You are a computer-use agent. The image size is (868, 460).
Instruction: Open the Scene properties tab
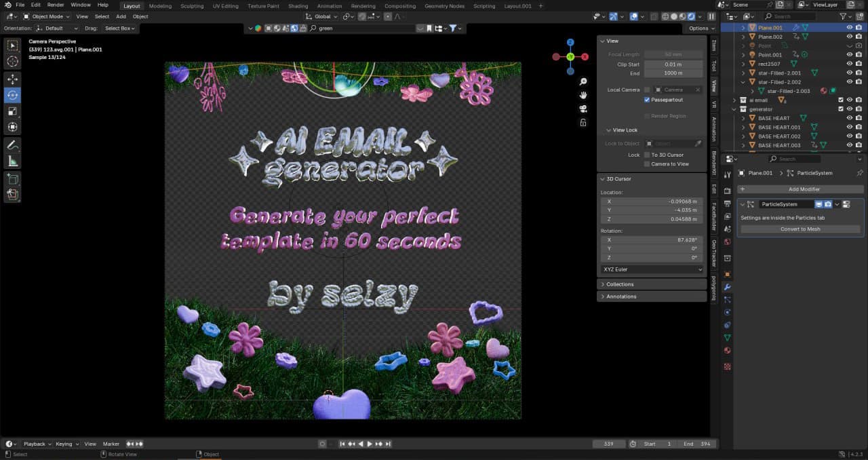click(x=727, y=229)
